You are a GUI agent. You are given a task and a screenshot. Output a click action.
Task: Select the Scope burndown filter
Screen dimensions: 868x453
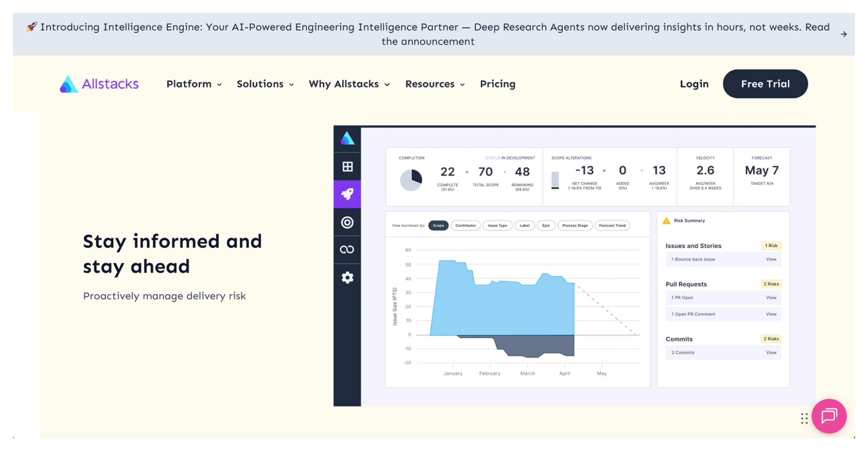click(438, 225)
